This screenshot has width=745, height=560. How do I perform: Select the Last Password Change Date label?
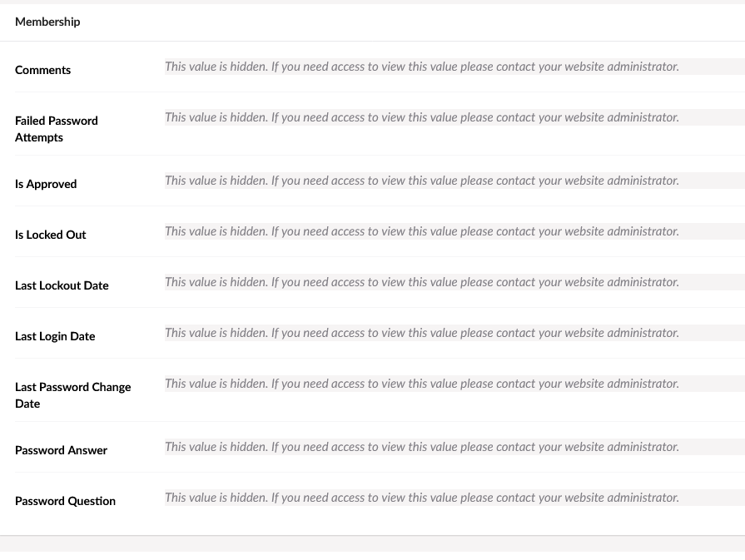point(73,395)
